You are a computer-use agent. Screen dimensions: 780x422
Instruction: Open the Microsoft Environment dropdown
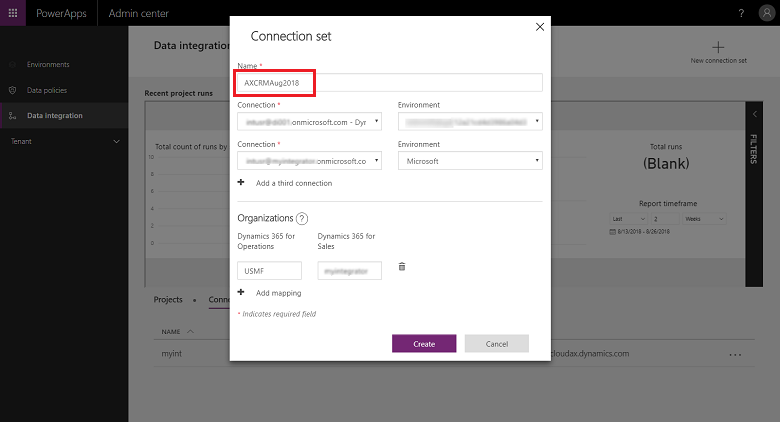pos(470,161)
